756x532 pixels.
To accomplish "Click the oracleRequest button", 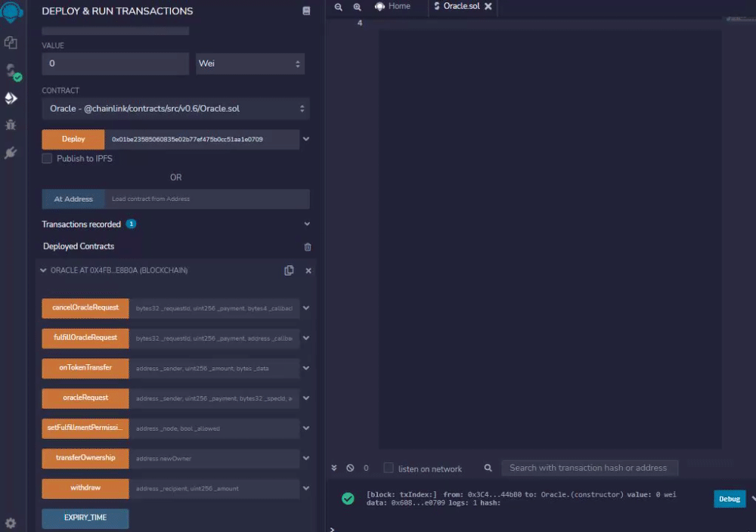I will click(85, 398).
